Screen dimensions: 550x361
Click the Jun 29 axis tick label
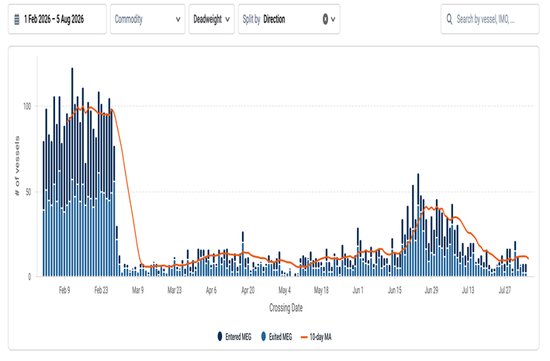click(x=431, y=290)
